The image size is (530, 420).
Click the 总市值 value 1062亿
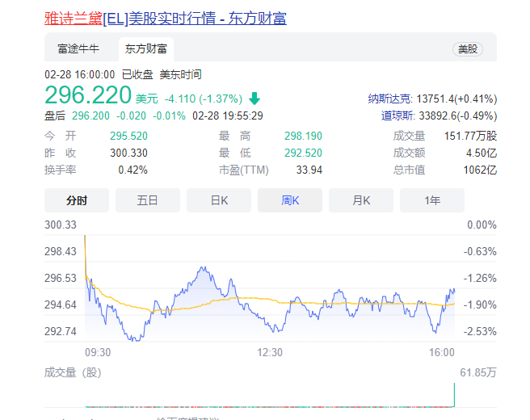tap(482, 170)
